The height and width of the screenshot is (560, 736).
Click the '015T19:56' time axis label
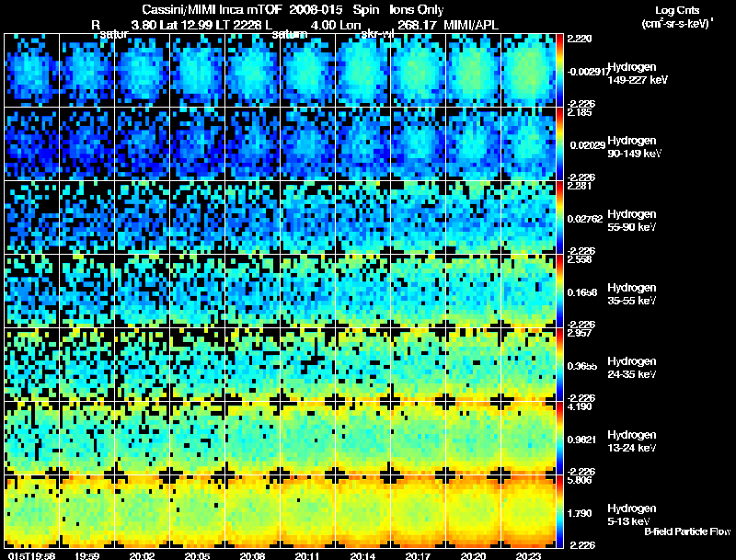click(x=31, y=555)
